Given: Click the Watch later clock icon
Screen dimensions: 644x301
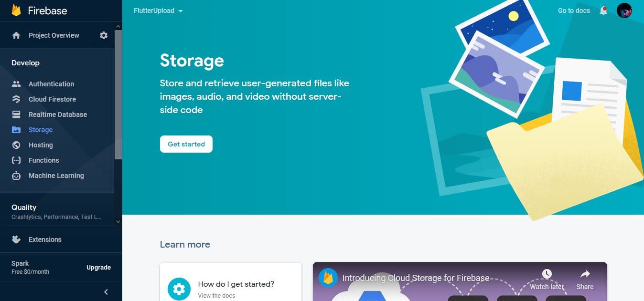Looking at the screenshot, I should [547, 274].
